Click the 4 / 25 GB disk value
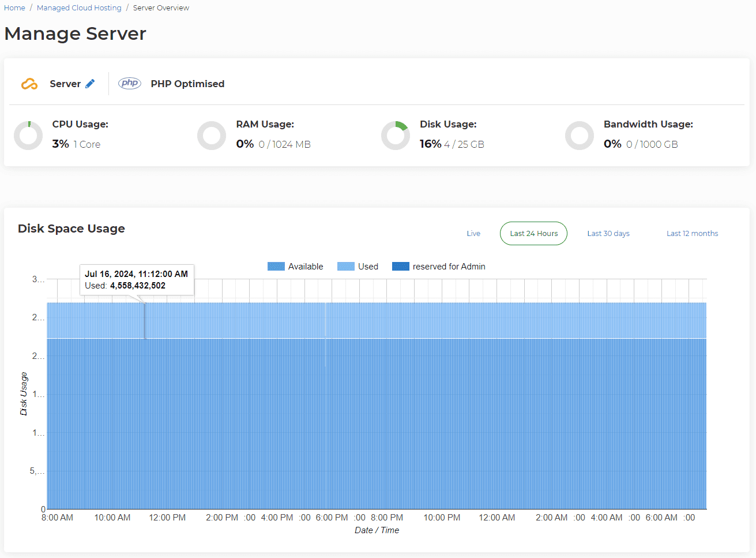Image resolution: width=756 pixels, height=558 pixels. coord(464,144)
